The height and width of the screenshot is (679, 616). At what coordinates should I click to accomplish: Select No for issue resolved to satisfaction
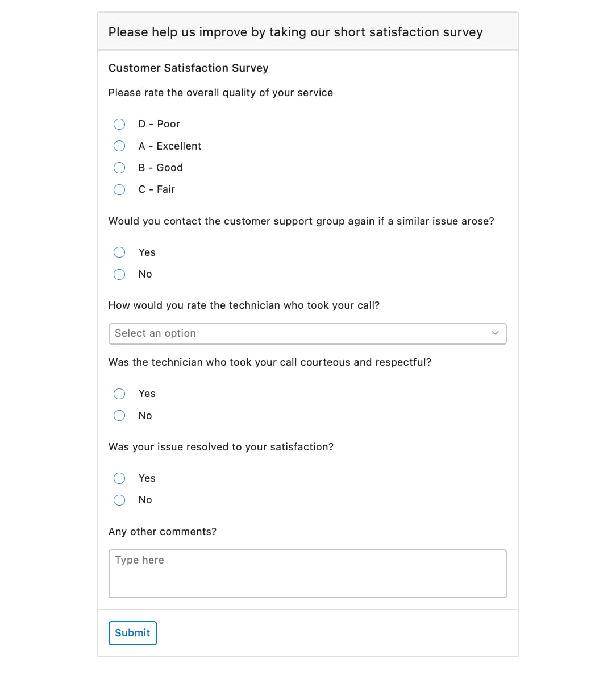(x=119, y=500)
